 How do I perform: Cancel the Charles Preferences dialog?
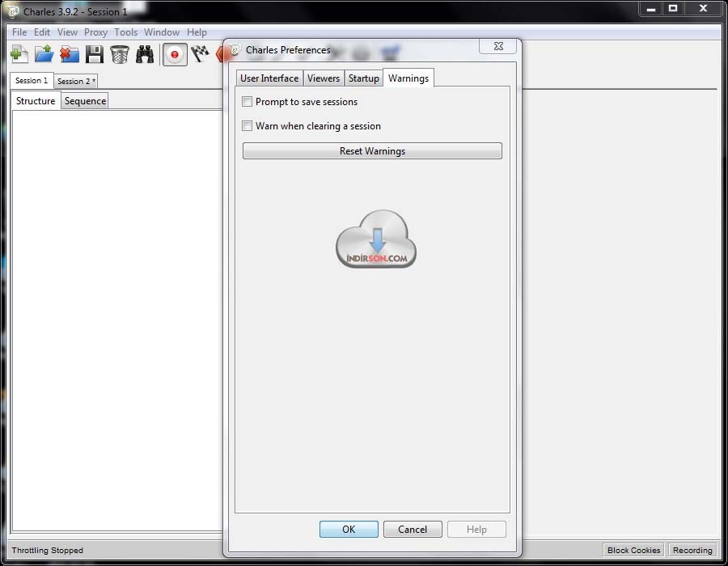pos(413,530)
